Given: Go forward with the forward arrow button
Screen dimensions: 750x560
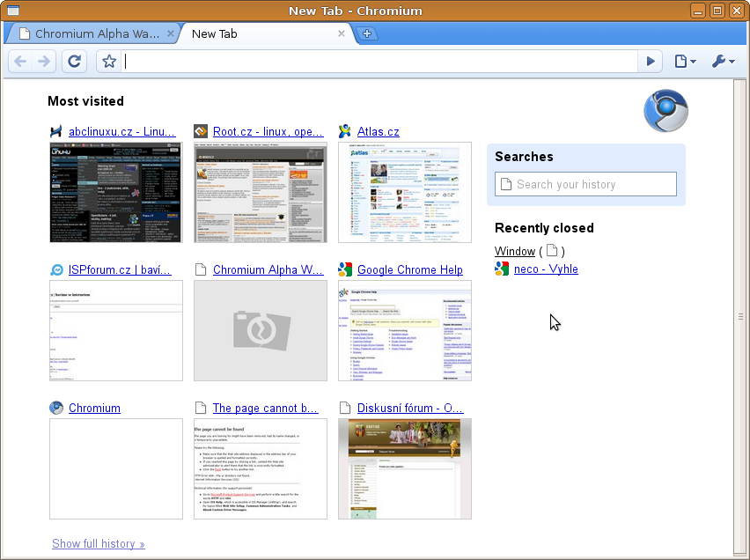Looking at the screenshot, I should (44, 62).
